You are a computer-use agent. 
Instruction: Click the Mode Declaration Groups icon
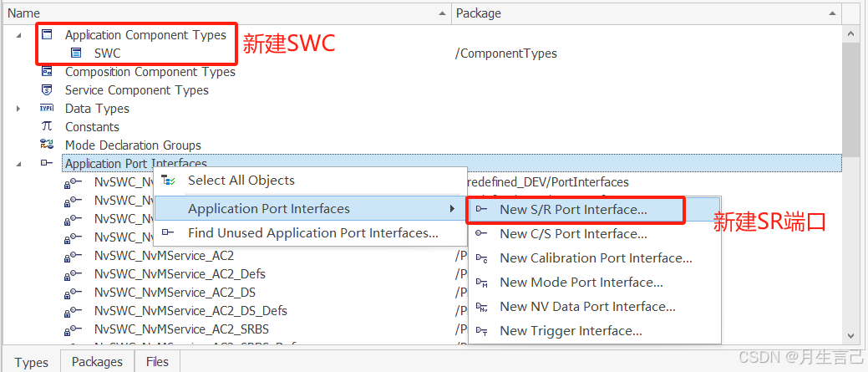pyautogui.click(x=47, y=145)
